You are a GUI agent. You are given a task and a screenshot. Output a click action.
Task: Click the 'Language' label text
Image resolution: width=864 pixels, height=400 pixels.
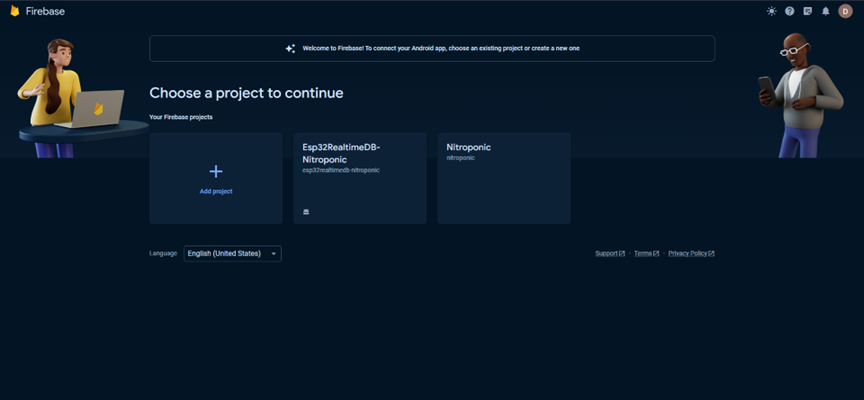tap(163, 253)
